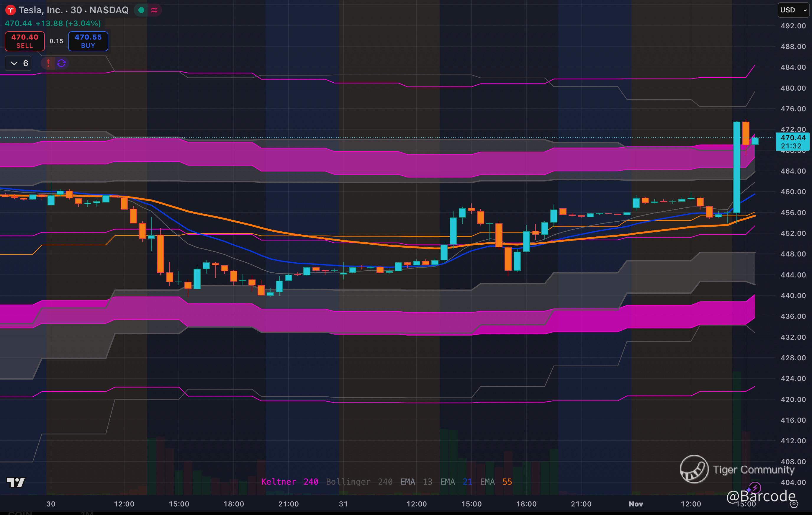
Task: Click the blue EMA 21 label
Action: point(456,482)
